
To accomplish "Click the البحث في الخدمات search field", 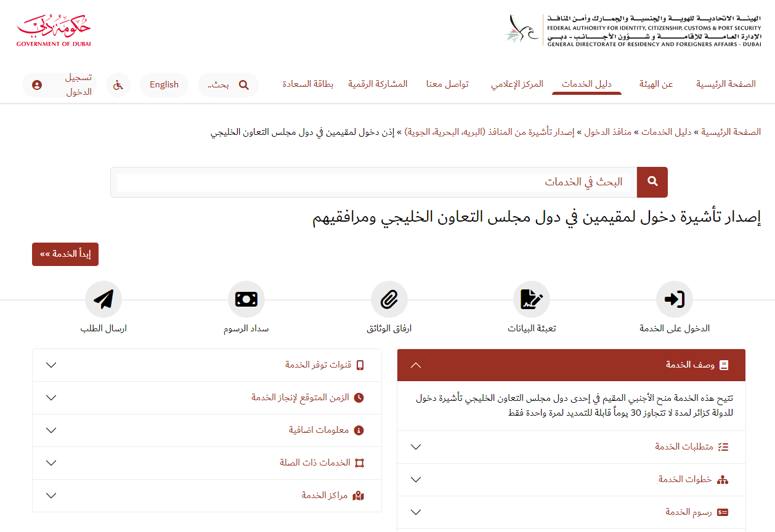I will (x=376, y=182).
